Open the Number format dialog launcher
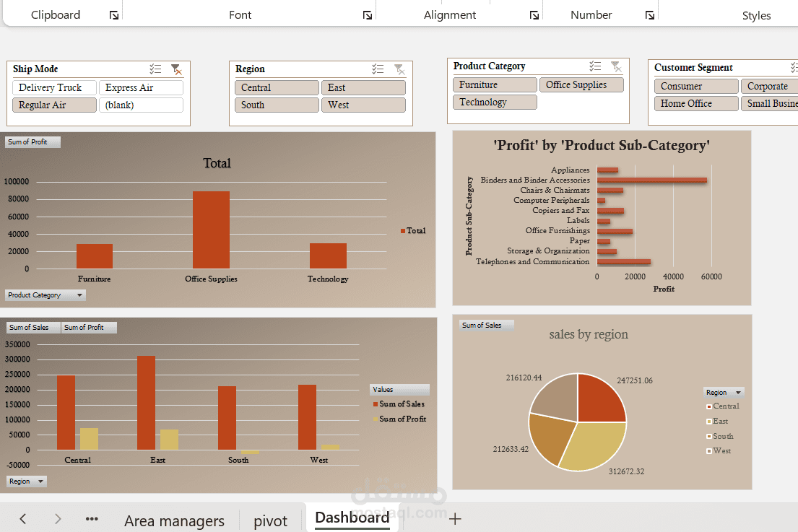Image resolution: width=798 pixels, height=532 pixels. click(649, 14)
